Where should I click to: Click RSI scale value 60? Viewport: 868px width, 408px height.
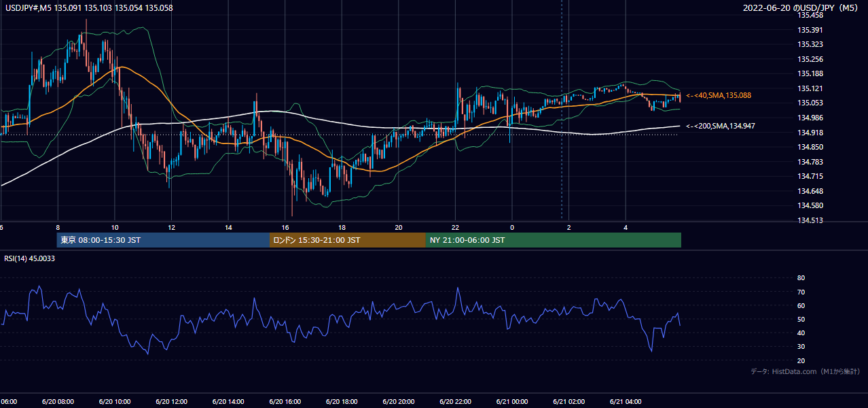[x=801, y=305]
